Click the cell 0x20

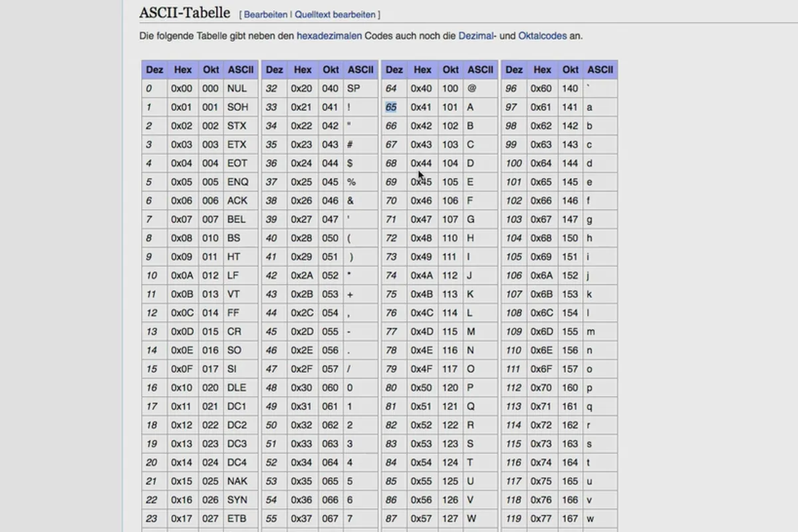[x=302, y=88]
